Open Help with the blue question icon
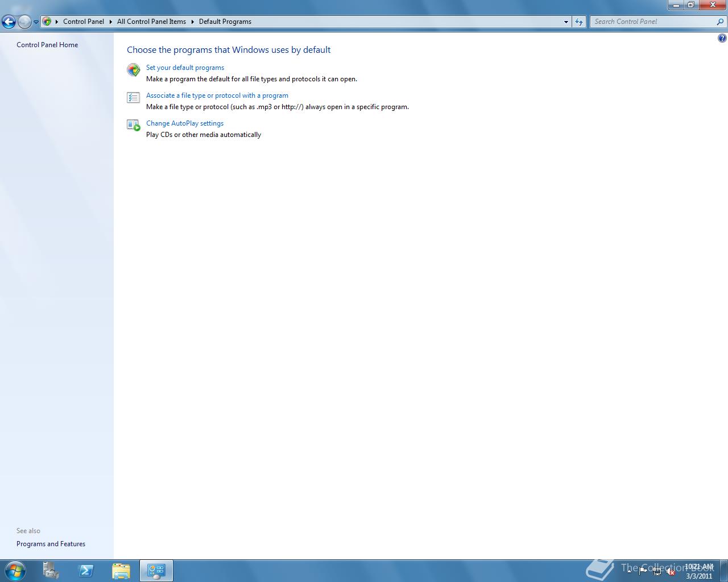Viewport: 728px width, 582px height. pos(722,38)
